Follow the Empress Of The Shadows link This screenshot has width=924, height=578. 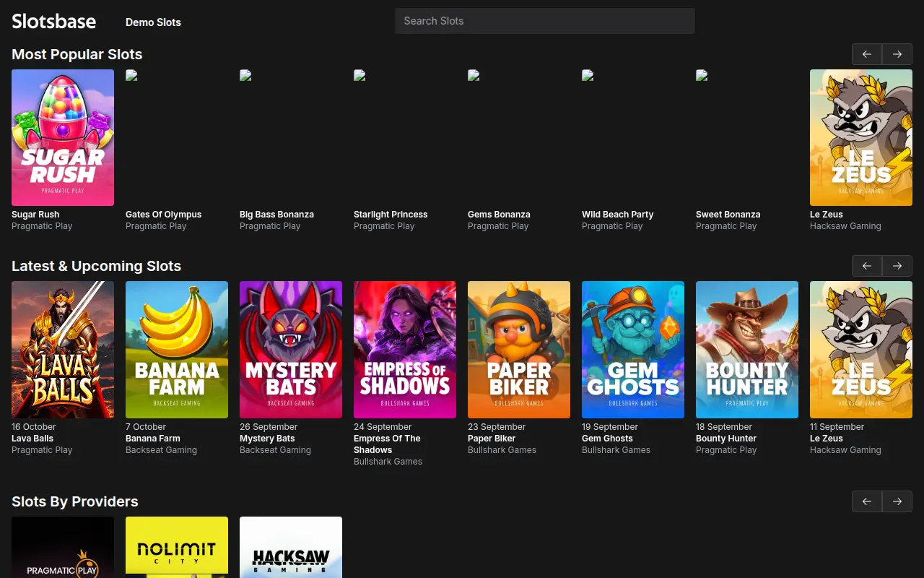tap(387, 444)
